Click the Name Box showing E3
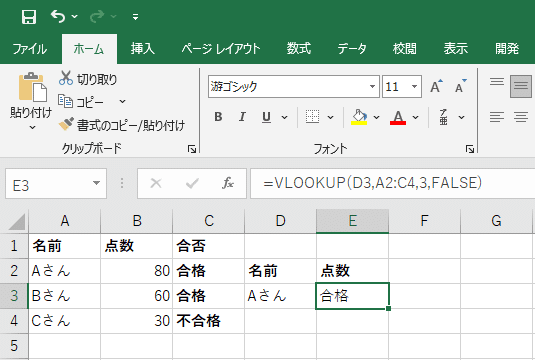Viewport: 535px width, 360px height. coord(48,184)
